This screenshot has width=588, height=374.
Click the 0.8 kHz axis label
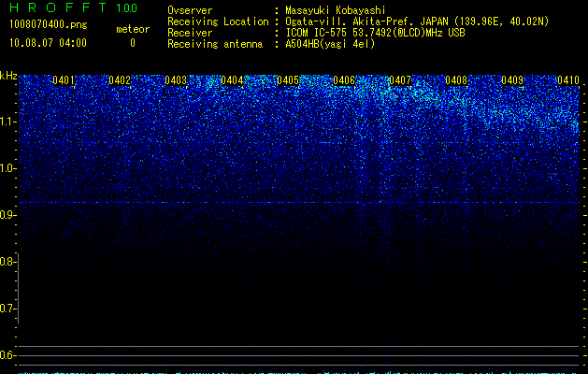pos(7,262)
